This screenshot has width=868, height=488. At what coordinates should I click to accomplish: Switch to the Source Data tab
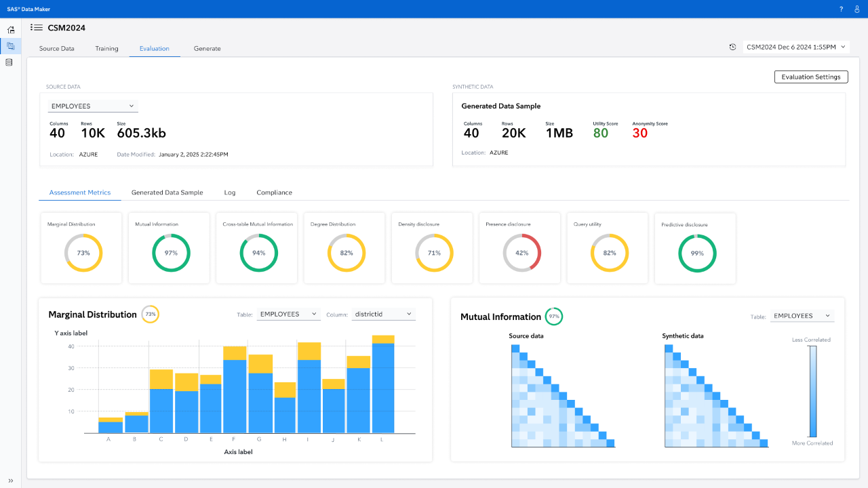click(57, 49)
